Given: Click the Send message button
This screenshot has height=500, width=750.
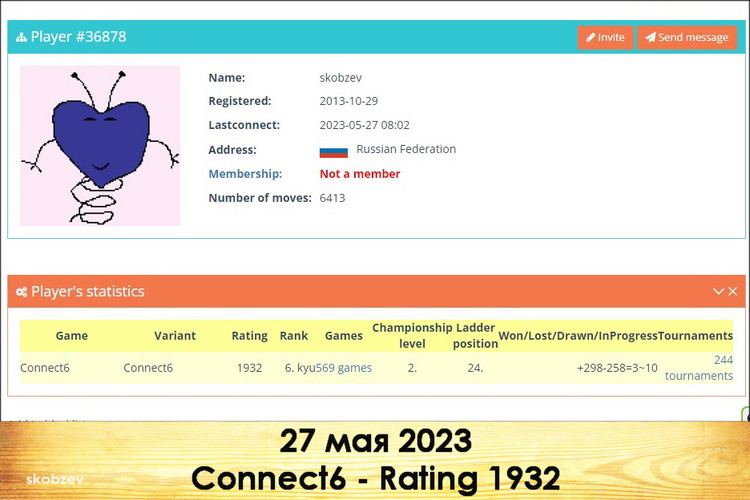Looking at the screenshot, I should pos(686,37).
